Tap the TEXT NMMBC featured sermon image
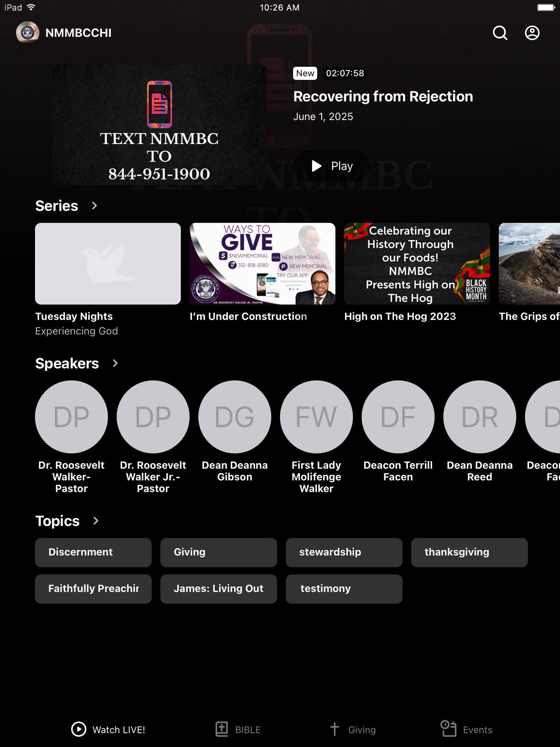The image size is (560, 747). click(x=160, y=125)
